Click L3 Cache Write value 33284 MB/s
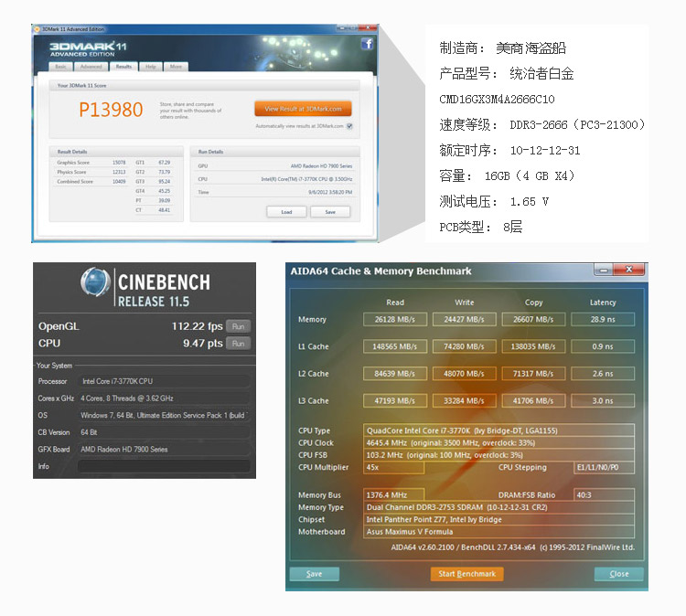The width and height of the screenshot is (686, 616). point(464,401)
